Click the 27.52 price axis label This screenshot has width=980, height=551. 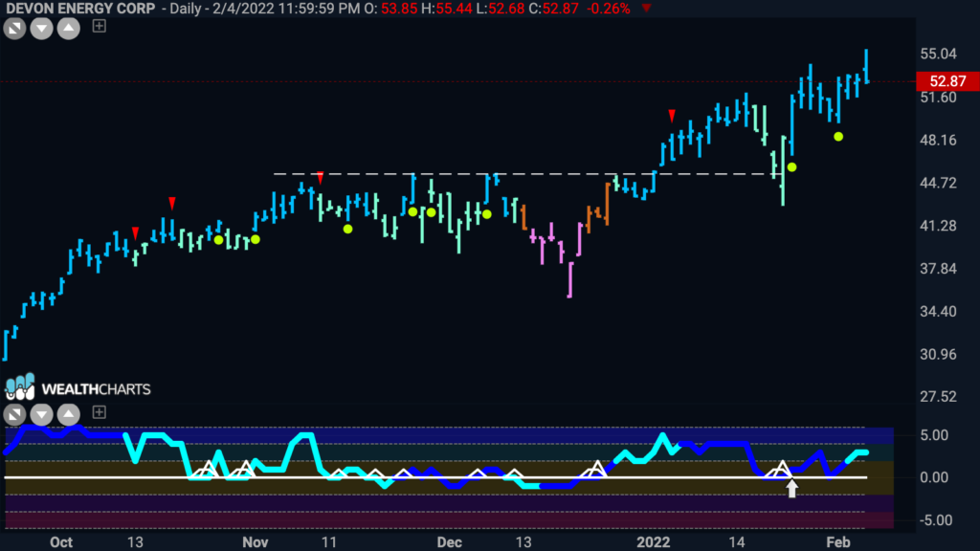938,397
